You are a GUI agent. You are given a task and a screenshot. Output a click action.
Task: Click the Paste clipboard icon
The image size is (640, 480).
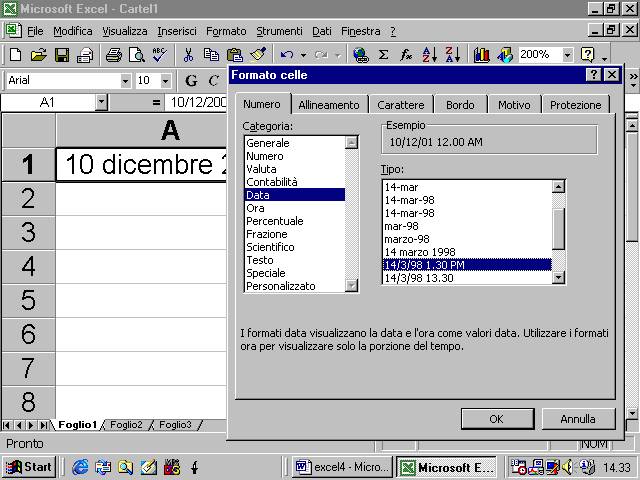point(235,55)
